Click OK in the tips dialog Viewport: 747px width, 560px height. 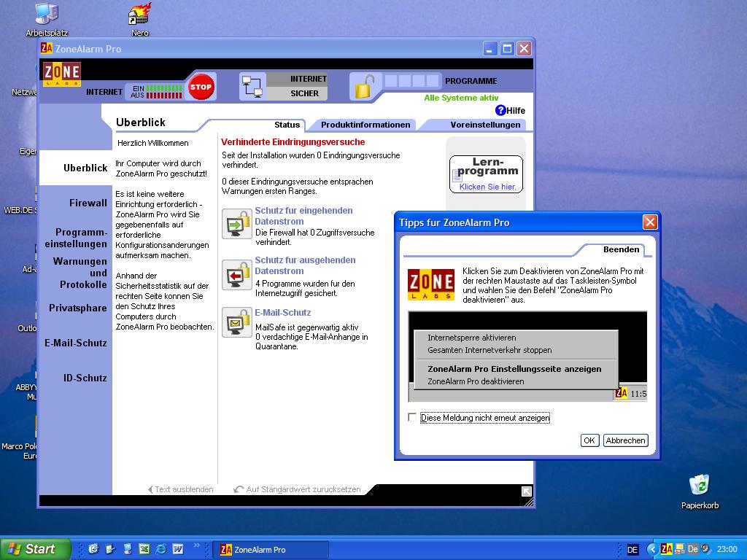point(589,440)
